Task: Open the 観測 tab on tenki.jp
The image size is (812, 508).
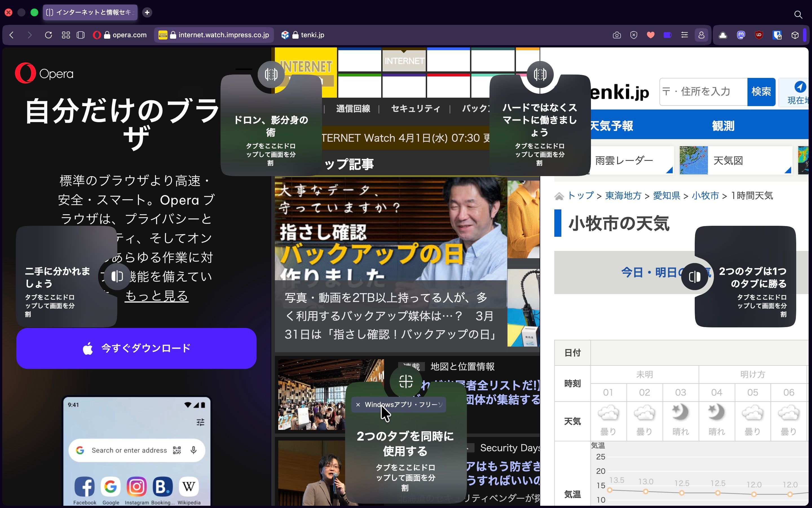Action: [x=723, y=126]
